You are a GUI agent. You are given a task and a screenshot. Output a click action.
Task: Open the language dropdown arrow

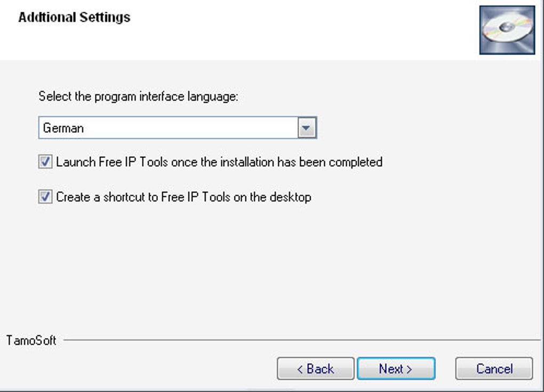(306, 129)
